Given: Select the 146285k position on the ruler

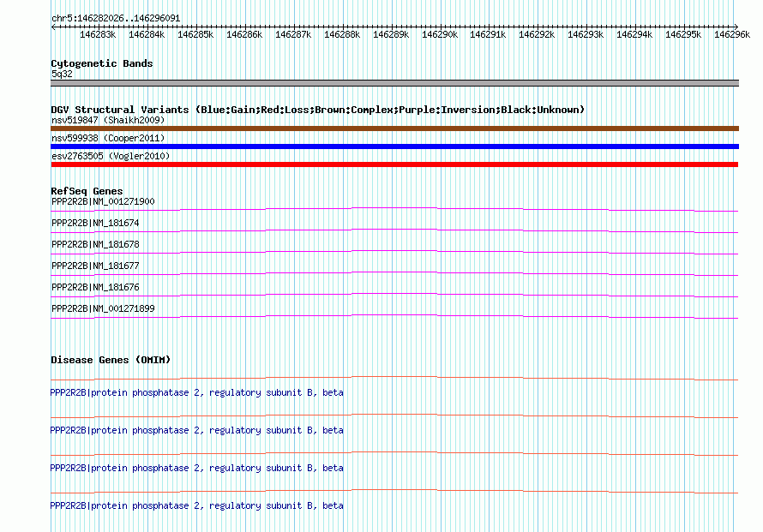Looking at the screenshot, I should 195,34.
